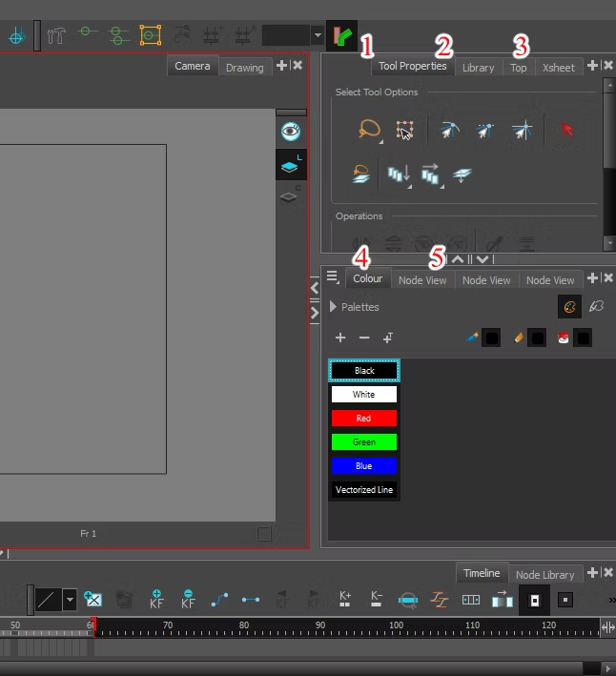This screenshot has height=676, width=616.
Task: Click the blue crosshair reposition icon
Action: pyautogui.click(x=16, y=36)
